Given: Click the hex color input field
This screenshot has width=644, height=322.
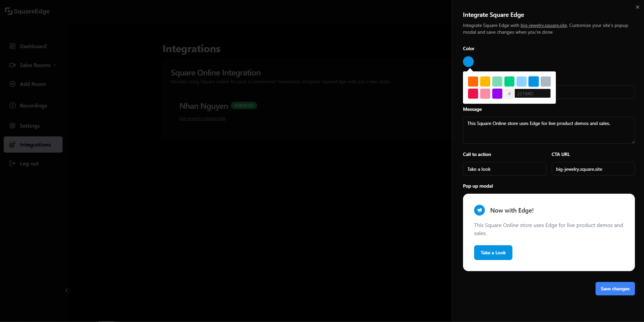Looking at the screenshot, I should point(533,94).
